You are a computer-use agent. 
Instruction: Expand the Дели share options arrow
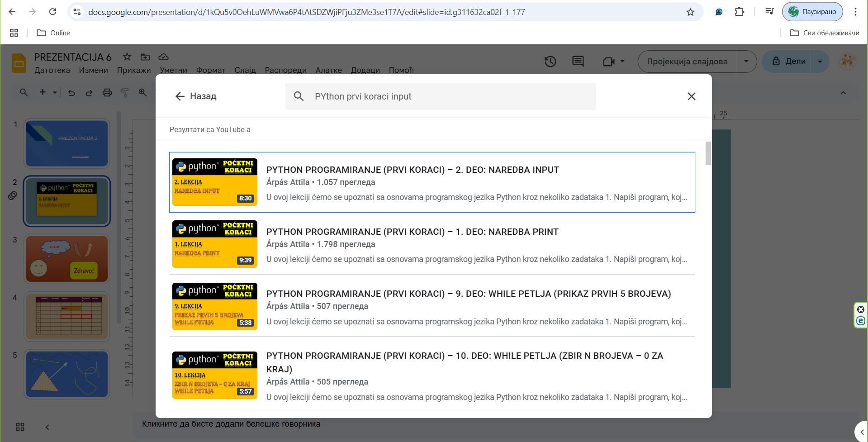point(820,62)
